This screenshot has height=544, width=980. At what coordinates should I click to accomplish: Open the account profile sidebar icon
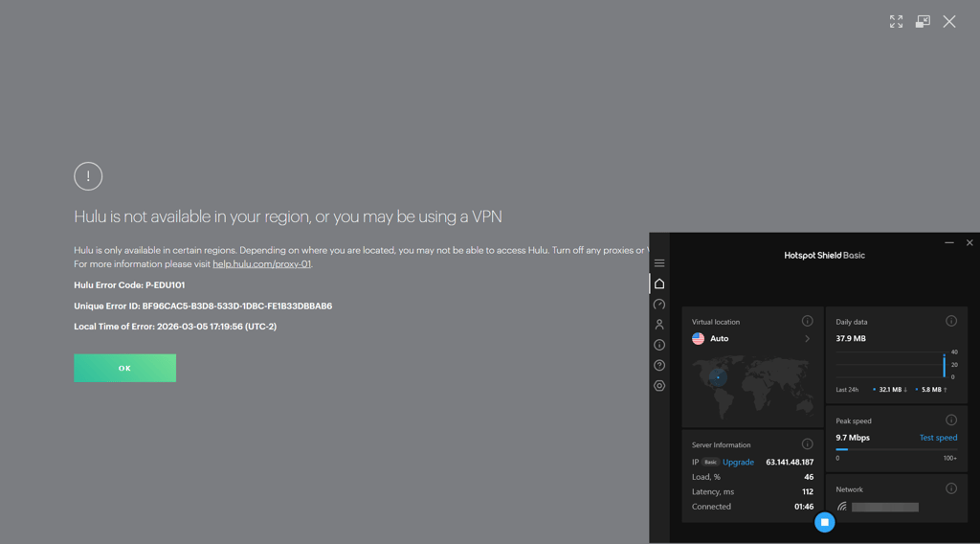pyautogui.click(x=659, y=325)
